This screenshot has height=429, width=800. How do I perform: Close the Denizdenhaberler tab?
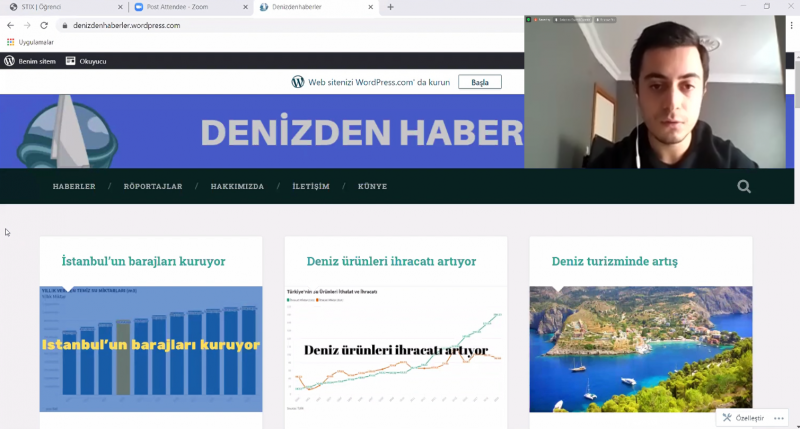[371, 7]
